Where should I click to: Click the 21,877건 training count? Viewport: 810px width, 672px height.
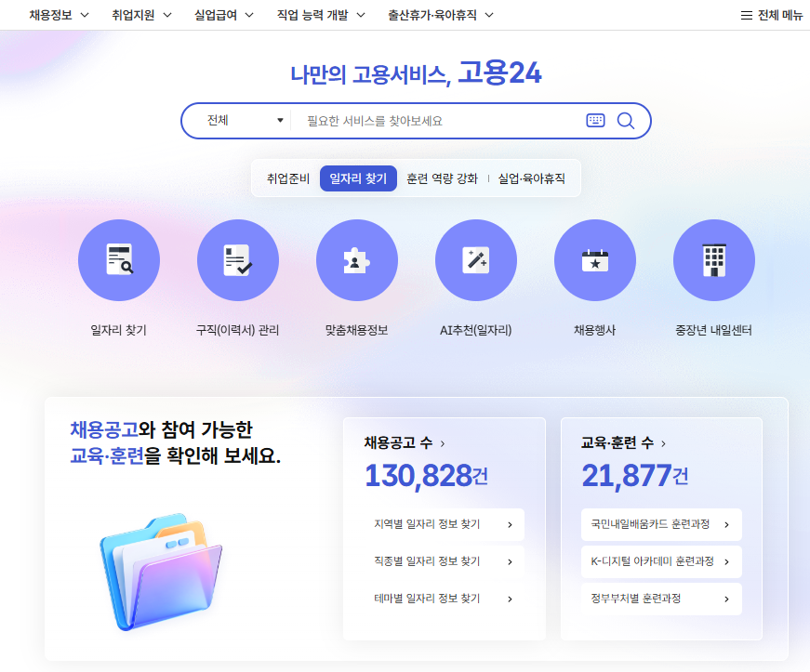635,476
